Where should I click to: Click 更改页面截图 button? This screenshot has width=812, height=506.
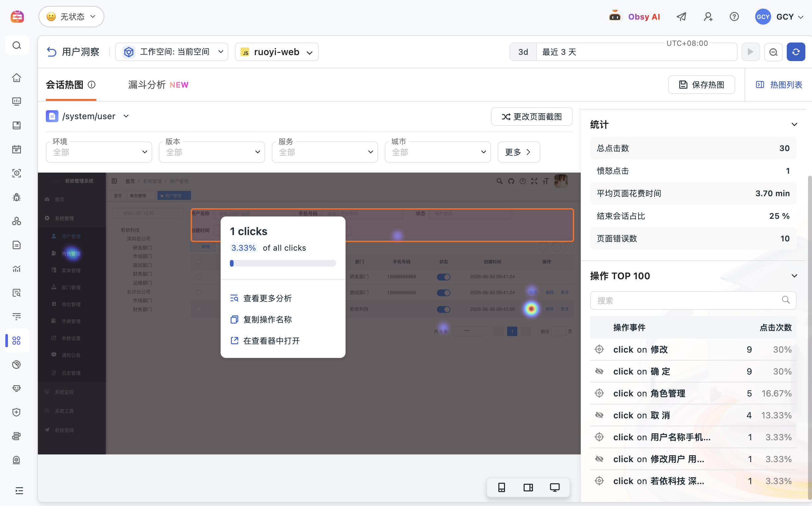click(x=531, y=117)
